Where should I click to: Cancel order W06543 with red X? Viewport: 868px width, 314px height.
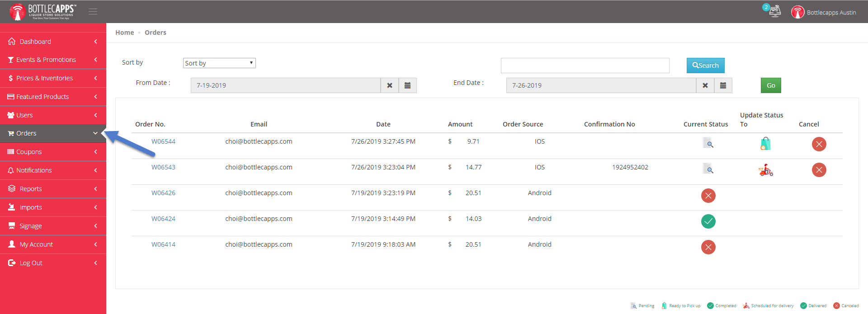tap(819, 170)
